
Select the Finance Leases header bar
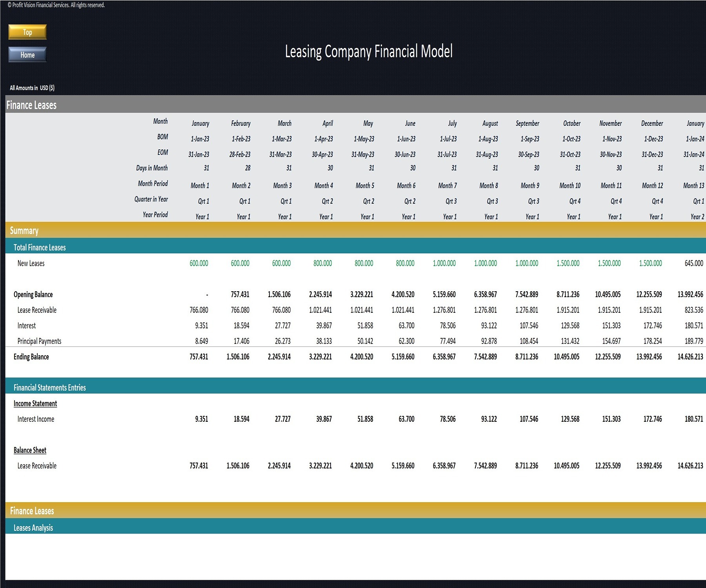(x=31, y=105)
